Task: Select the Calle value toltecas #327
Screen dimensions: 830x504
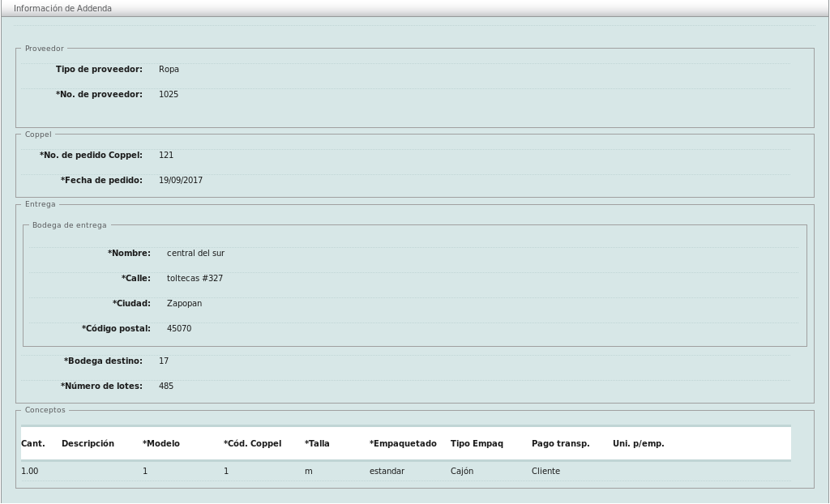Action: 195,279
